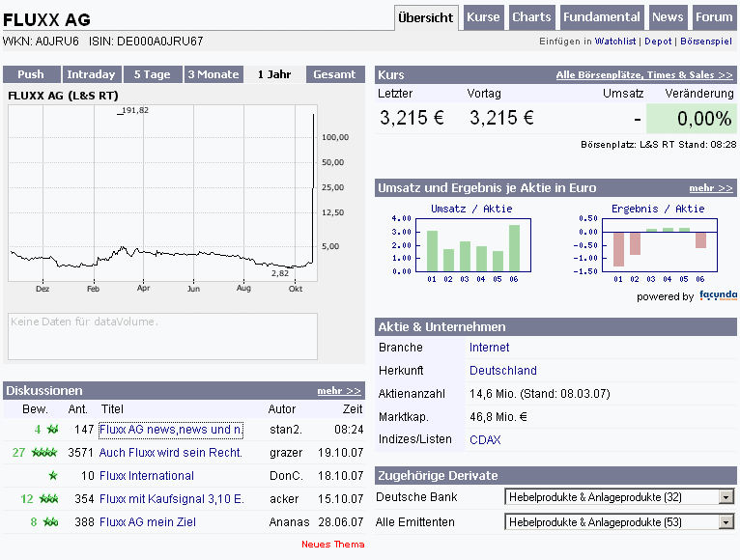Show the Intraday chart

coord(92,74)
